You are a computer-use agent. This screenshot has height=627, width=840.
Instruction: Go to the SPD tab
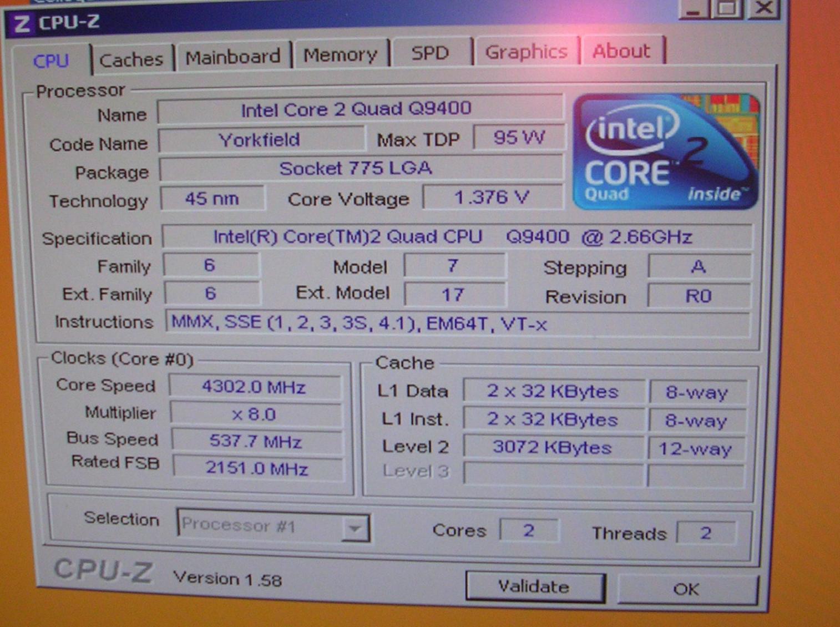click(x=430, y=53)
